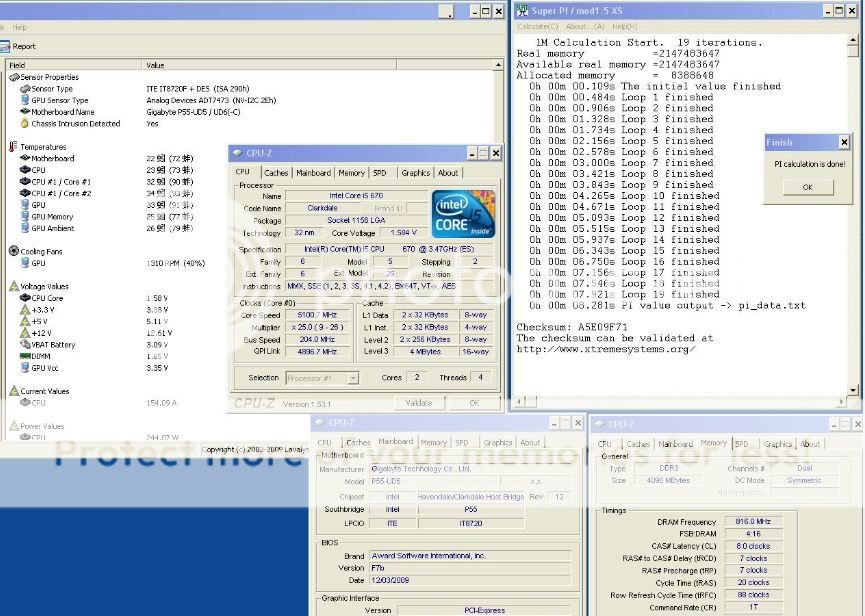Click the +12 V voltage icon
Viewport: 865px width, 616px height.
[x=25, y=333]
